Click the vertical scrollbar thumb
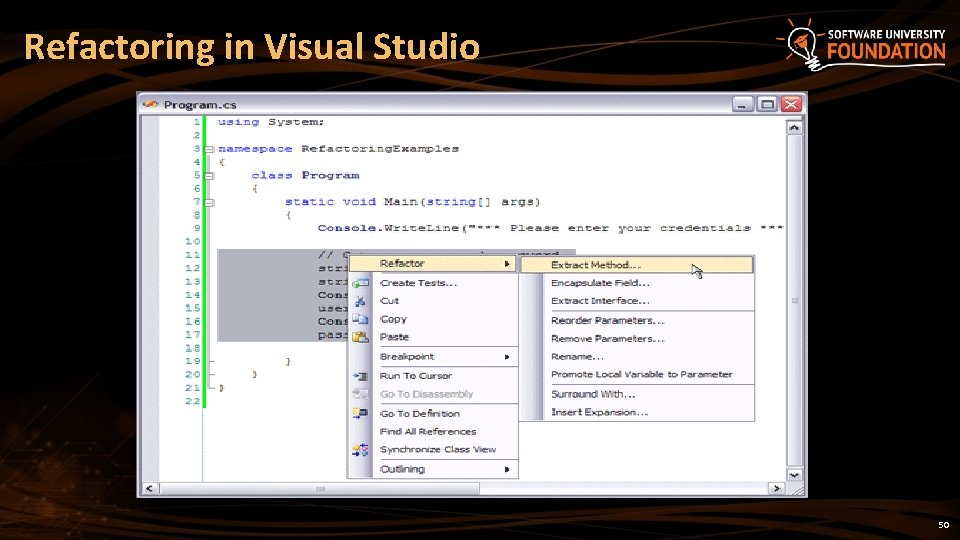Image resolution: width=960 pixels, height=540 pixels. 794,301
